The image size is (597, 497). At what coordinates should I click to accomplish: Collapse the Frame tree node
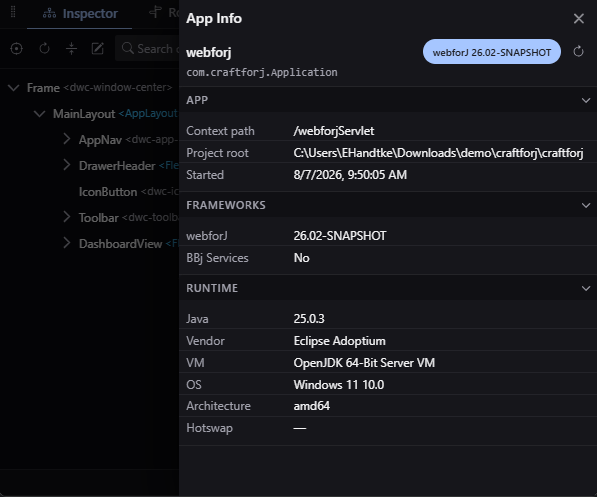point(14,88)
